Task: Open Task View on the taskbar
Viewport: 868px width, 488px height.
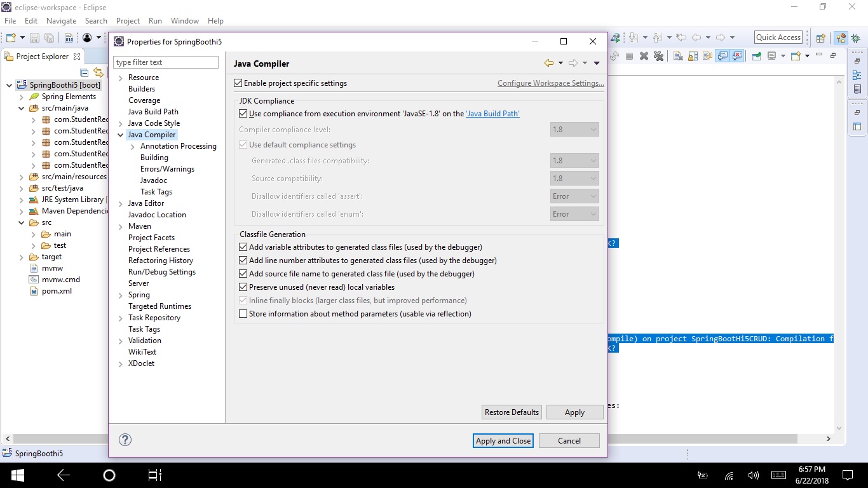Action: coord(154,475)
